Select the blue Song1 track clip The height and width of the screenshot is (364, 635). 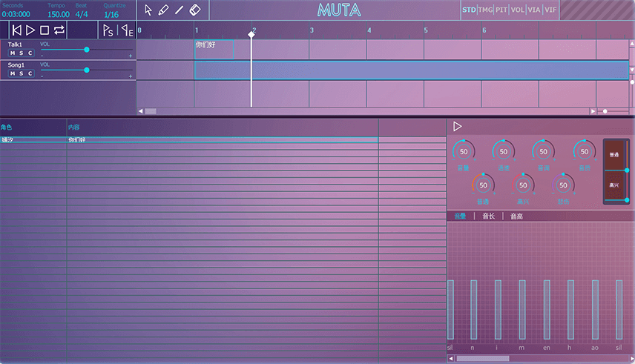tap(411, 70)
